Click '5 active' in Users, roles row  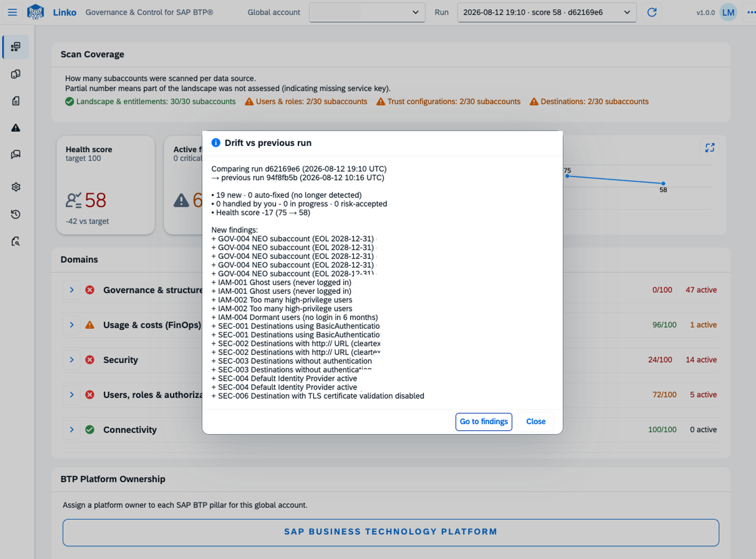(x=703, y=395)
